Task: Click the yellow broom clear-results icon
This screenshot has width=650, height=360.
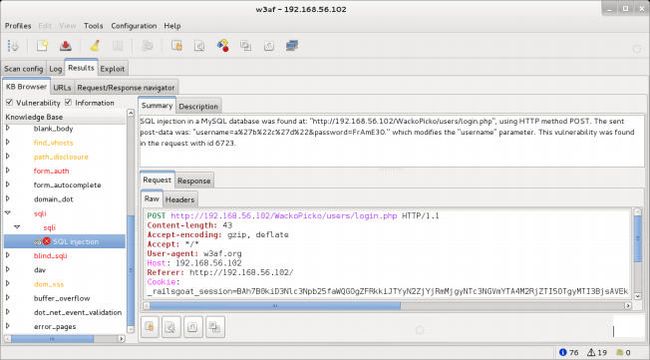Action: [95, 46]
